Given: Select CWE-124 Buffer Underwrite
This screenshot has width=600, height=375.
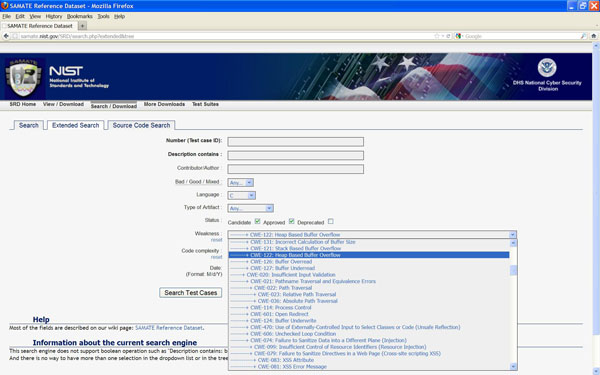Looking at the screenshot, I should click(369, 321).
